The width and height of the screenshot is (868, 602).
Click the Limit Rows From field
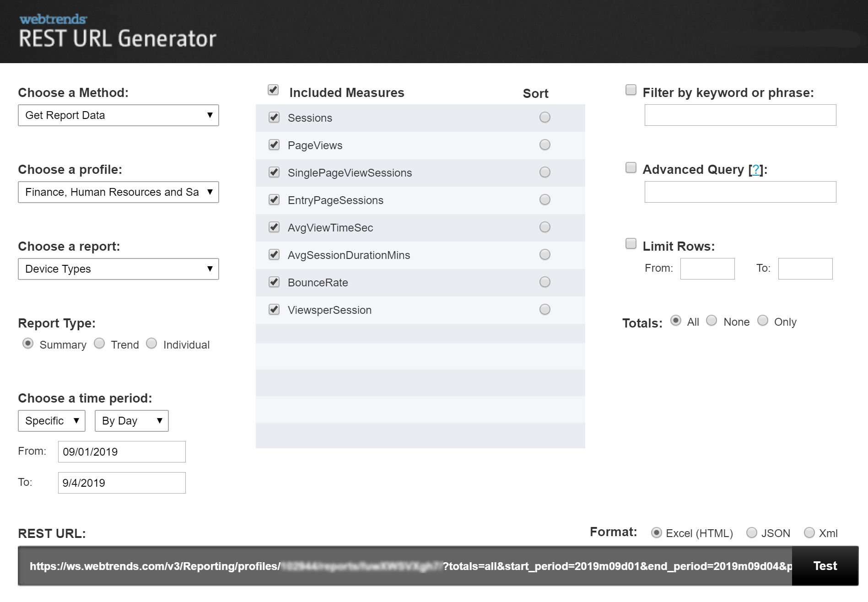coord(707,269)
